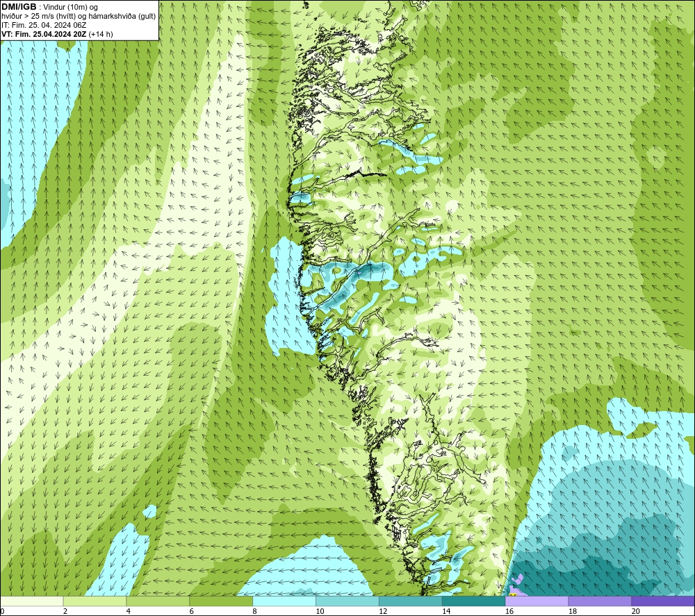Screen dimensions: 695x616
Task: Click the scale label '4'
Action: click(129, 611)
